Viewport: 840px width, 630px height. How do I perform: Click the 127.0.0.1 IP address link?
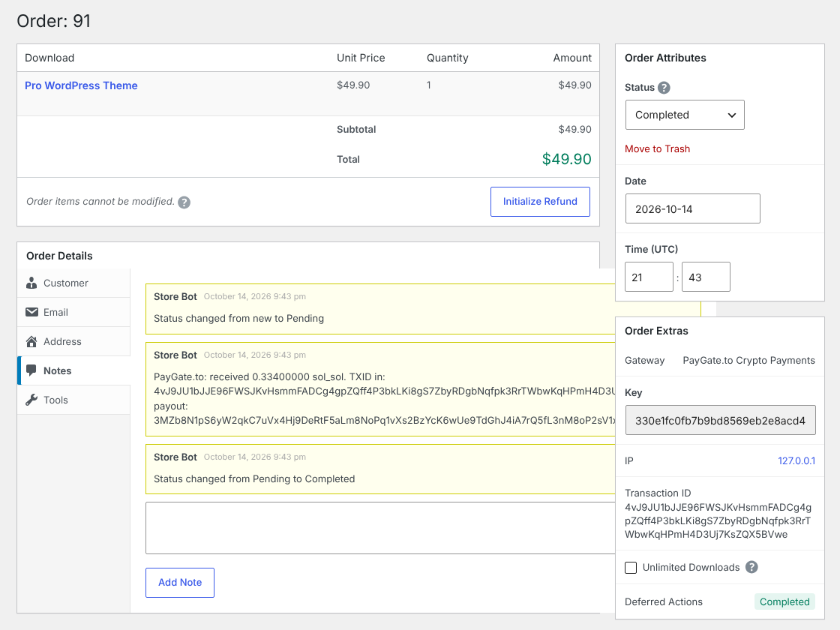coord(796,460)
